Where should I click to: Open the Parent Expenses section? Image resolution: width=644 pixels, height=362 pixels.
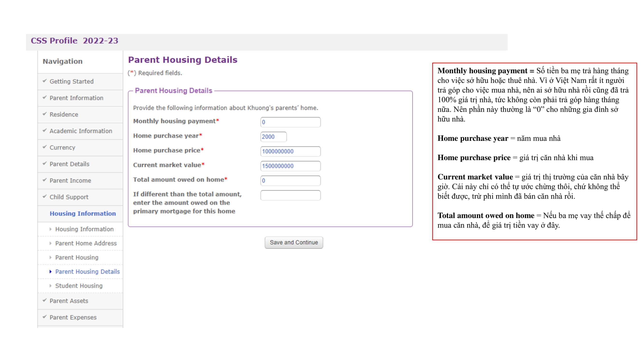(x=73, y=317)
